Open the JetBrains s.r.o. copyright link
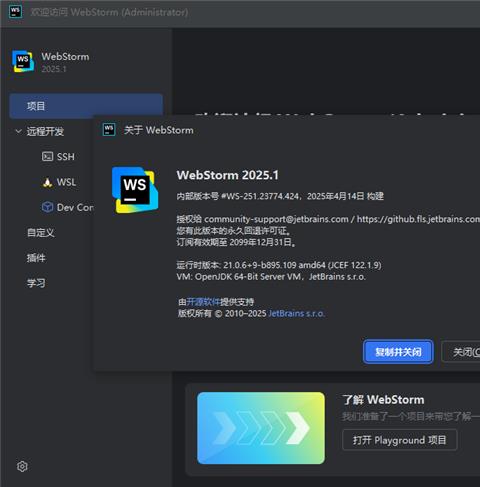The height and width of the screenshot is (487, 480). (x=296, y=313)
